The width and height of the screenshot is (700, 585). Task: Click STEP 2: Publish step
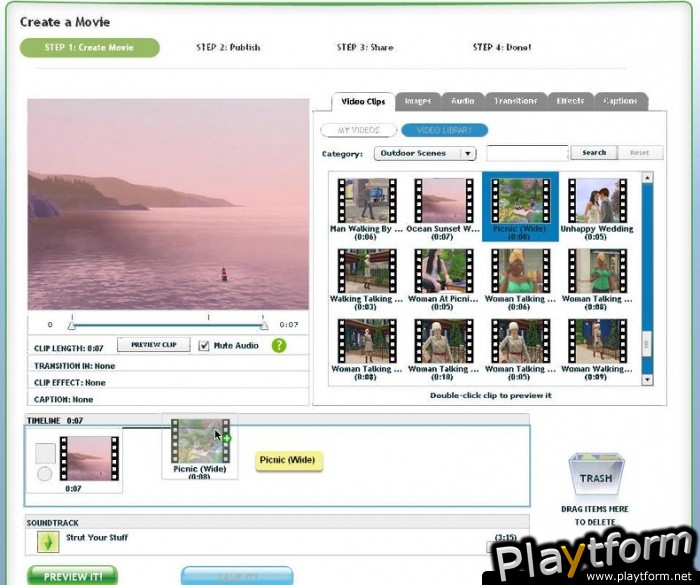pyautogui.click(x=228, y=47)
